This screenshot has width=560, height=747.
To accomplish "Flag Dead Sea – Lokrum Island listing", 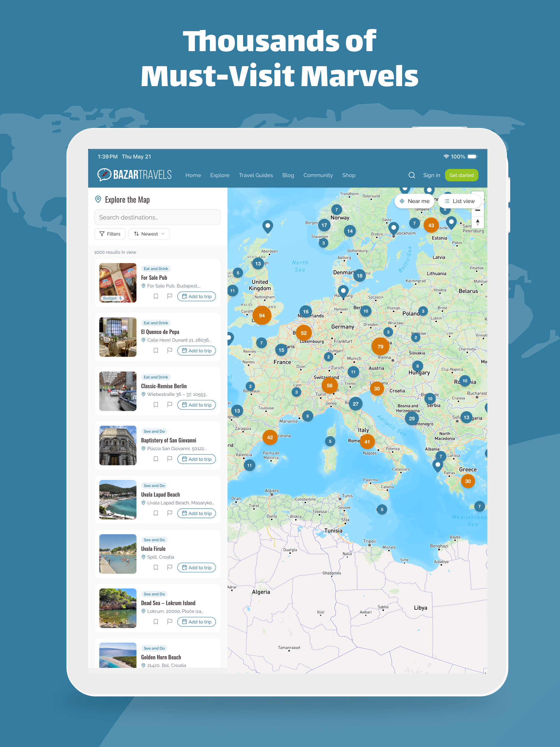I will click(170, 622).
